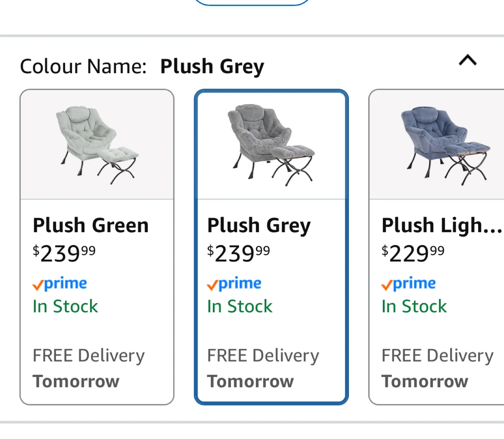The image size is (504, 439).
Task: Select the Plush Green chair thumbnail
Action: pyautogui.click(x=97, y=145)
